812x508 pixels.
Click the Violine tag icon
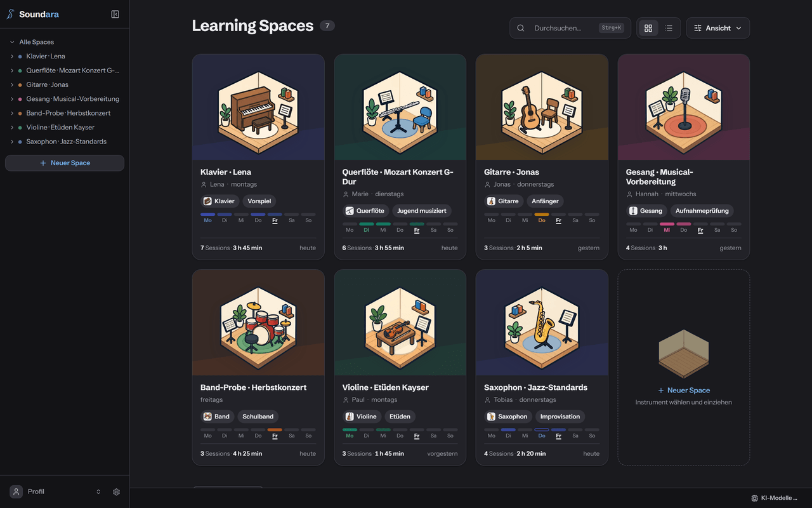(350, 417)
